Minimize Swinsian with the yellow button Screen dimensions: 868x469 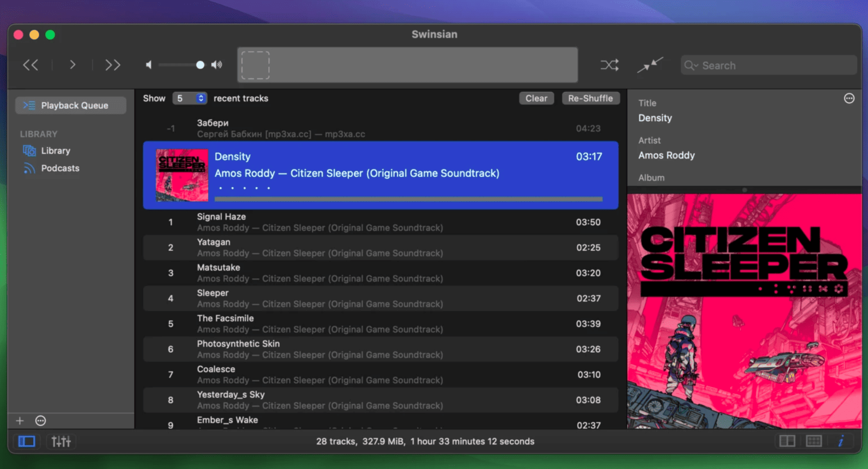tap(34, 35)
